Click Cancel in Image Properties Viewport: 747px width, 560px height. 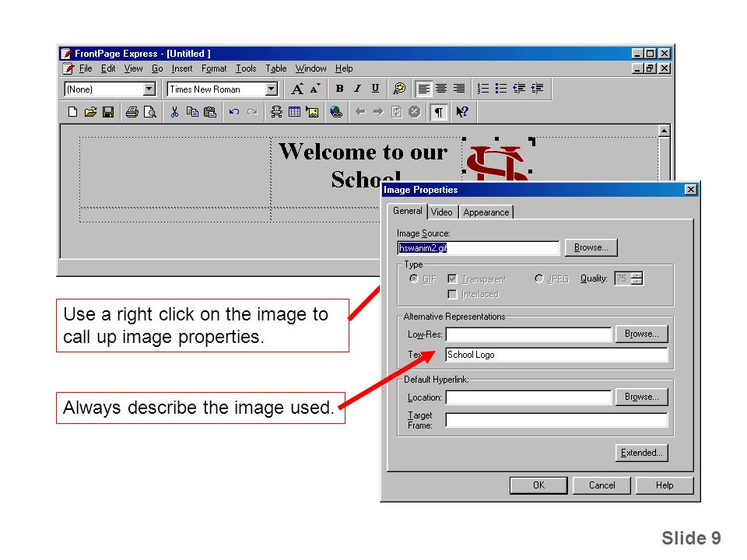pyautogui.click(x=601, y=485)
